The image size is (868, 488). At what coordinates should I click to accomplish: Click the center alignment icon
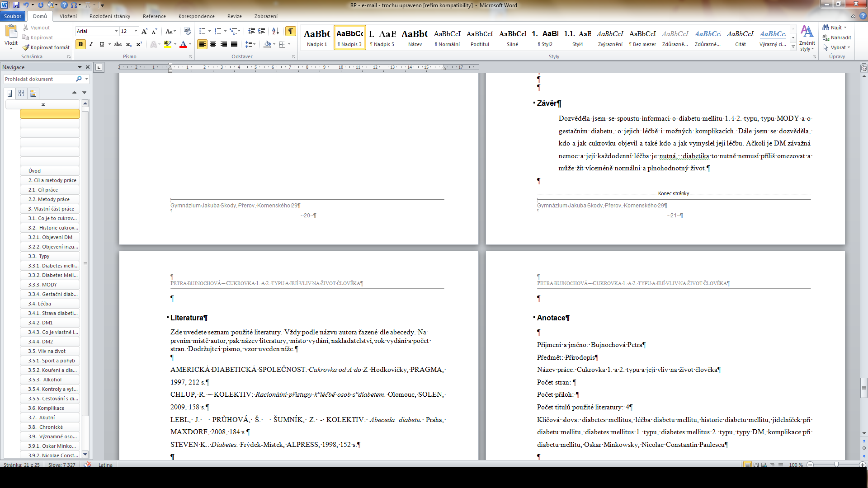pyautogui.click(x=213, y=44)
